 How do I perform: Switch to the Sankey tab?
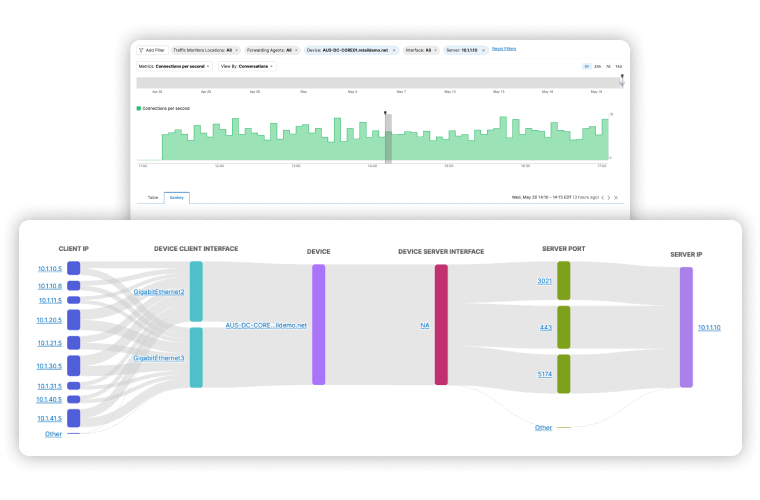pyautogui.click(x=176, y=198)
